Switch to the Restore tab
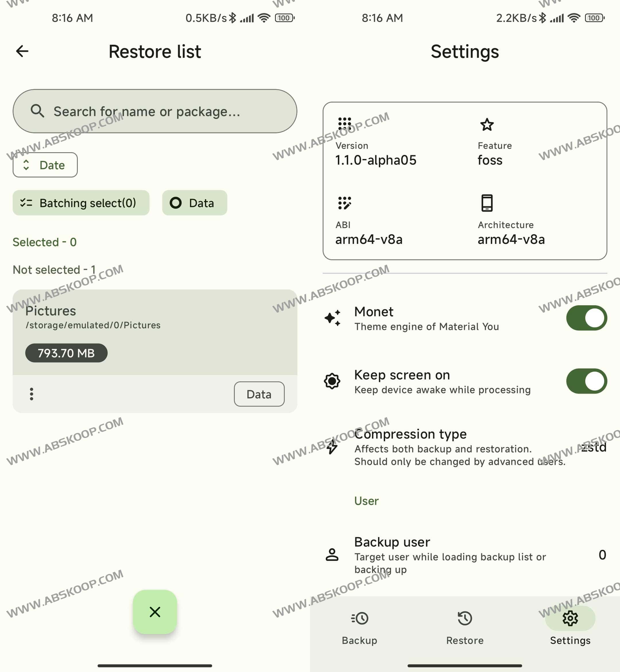Image resolution: width=620 pixels, height=672 pixels. point(465,628)
